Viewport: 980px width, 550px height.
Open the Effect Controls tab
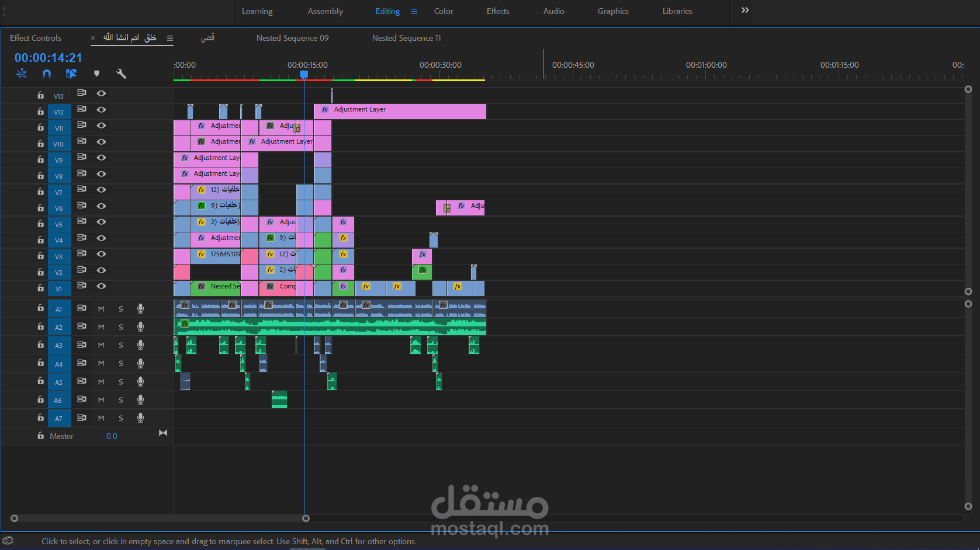(x=36, y=38)
